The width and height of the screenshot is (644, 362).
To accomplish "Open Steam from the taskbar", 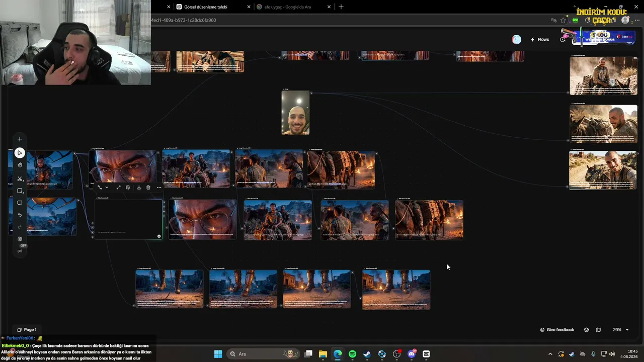I will tap(367, 354).
